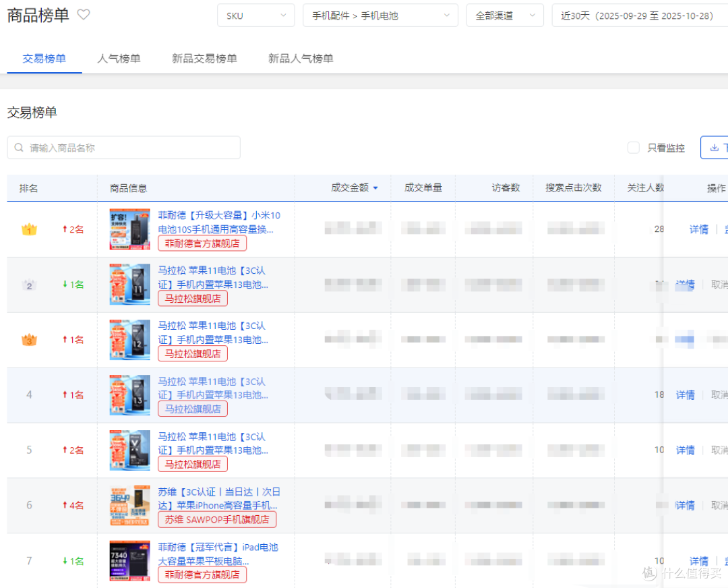Screen dimensions: 728x588
Task: Click 取消 in the rank 6 row
Action: pos(720,505)
